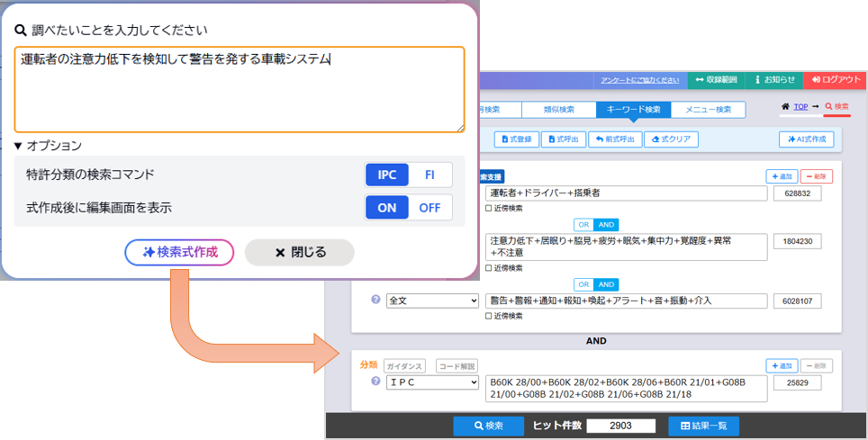Select the キーワード検索 tab
Screen dimensions: 868x440
(633, 110)
